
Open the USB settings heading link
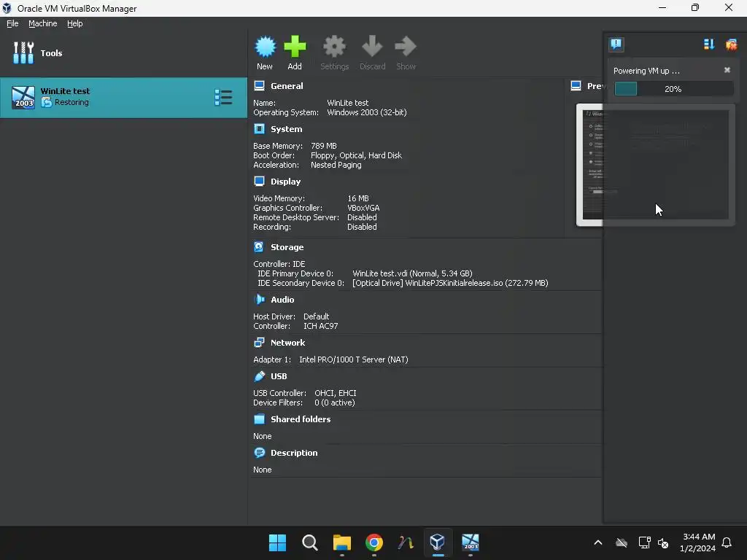coord(279,376)
